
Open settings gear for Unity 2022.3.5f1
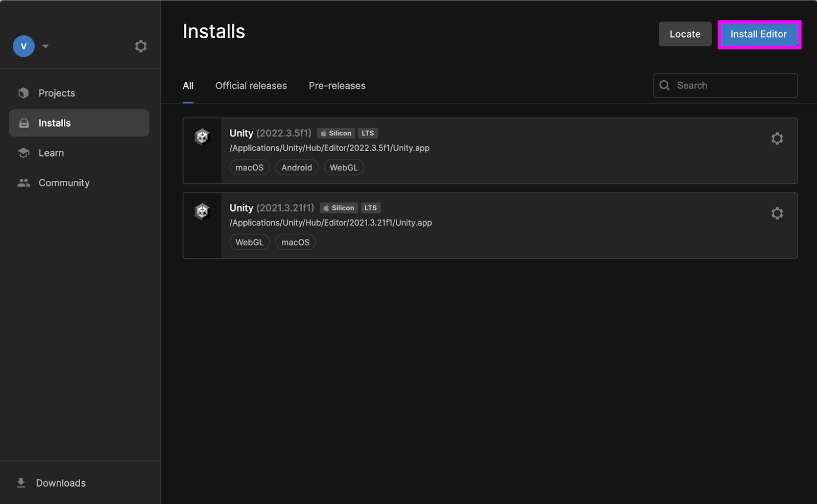point(777,139)
